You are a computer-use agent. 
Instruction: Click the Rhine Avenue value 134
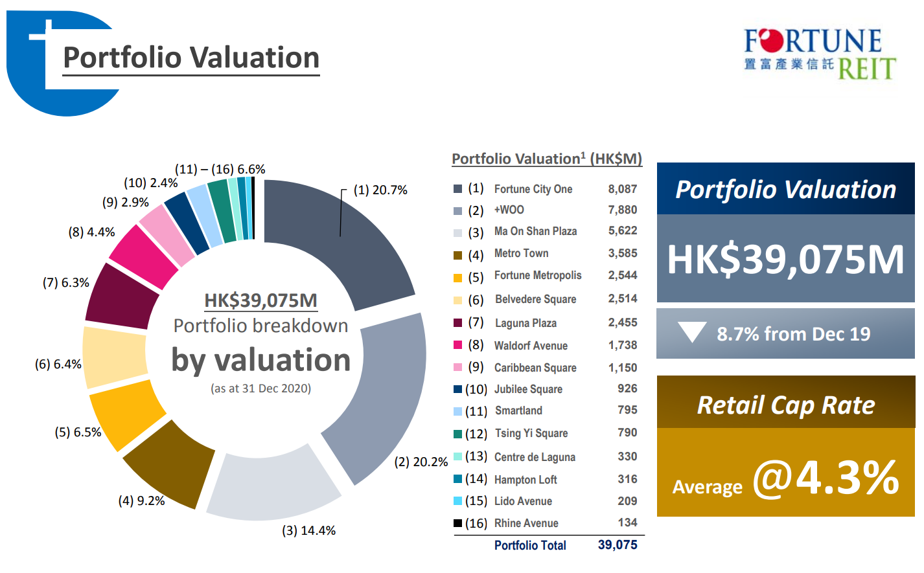click(627, 522)
